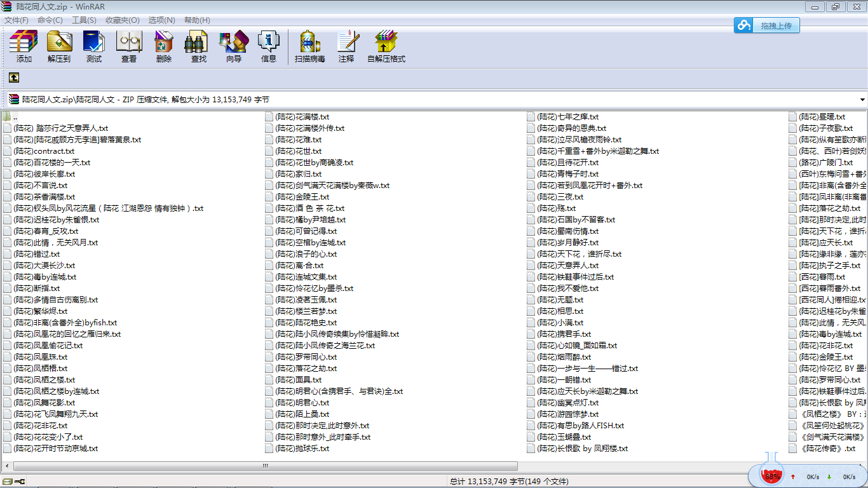Click the 解压到 (Extract To) icon
Image resolution: width=868 pixels, height=488 pixels.
click(x=59, y=46)
